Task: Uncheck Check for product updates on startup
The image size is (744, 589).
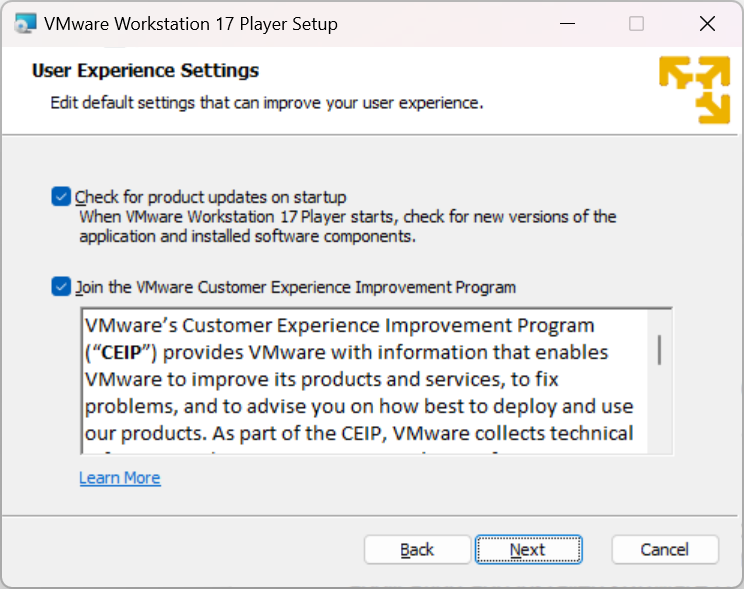Action: click(x=61, y=196)
